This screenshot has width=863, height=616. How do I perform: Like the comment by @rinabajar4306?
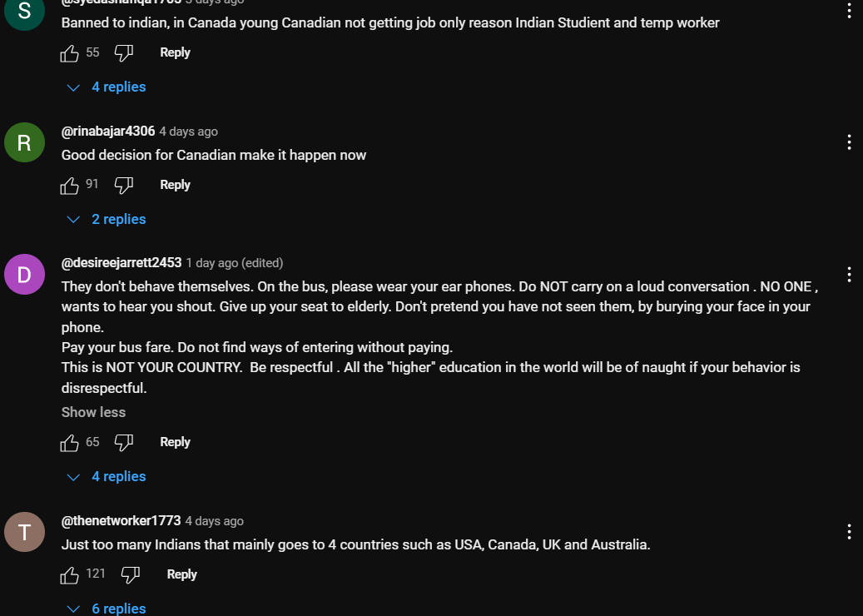(x=70, y=186)
